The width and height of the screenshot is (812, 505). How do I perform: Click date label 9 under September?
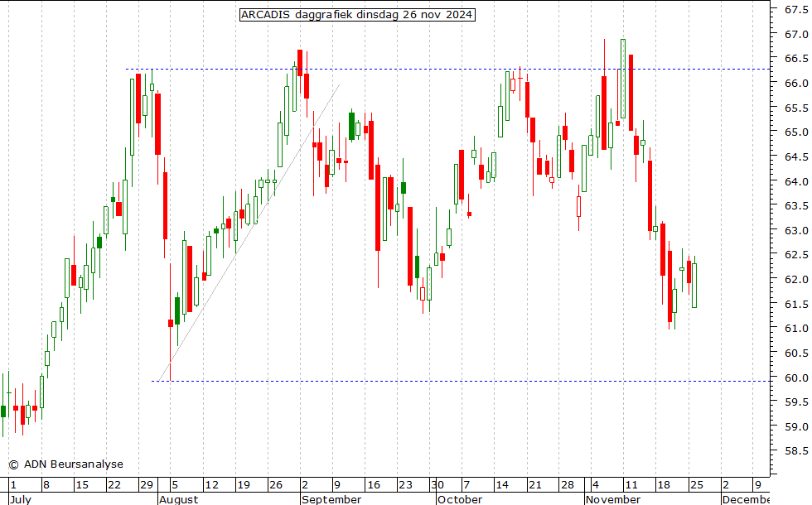tap(337, 485)
